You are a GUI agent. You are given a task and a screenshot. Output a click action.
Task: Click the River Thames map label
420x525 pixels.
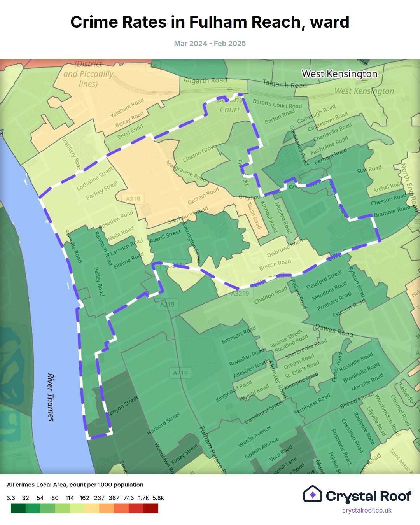[x=51, y=397]
